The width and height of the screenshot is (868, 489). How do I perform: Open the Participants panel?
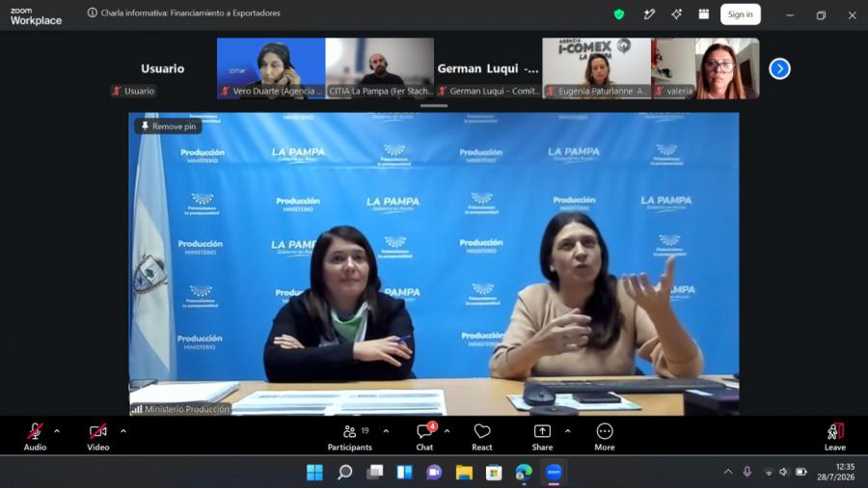[x=350, y=436]
